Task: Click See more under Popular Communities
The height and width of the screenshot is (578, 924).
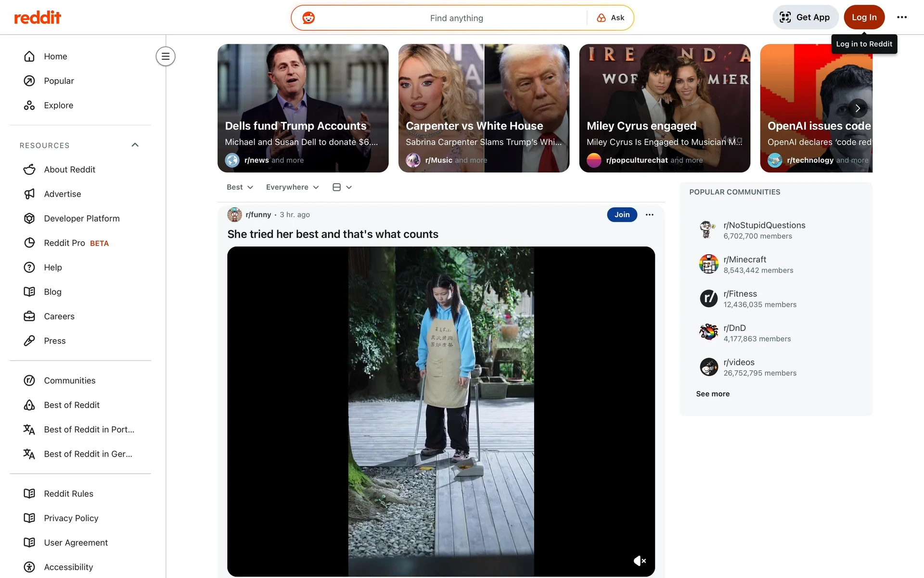Action: pyautogui.click(x=712, y=394)
